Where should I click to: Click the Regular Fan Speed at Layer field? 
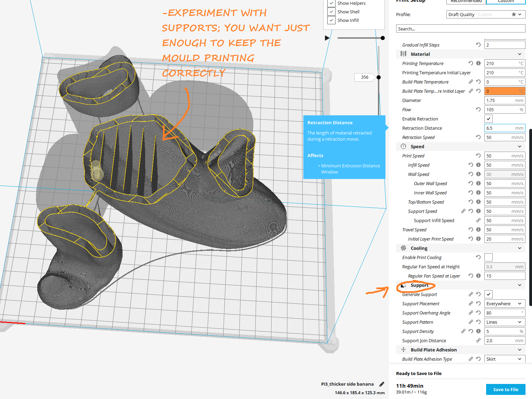pyautogui.click(x=505, y=276)
